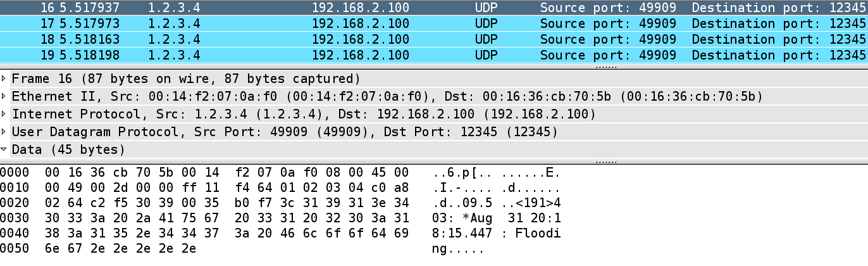Expand the User Datagram Protocol triangle
This screenshot has width=868, height=266.
(x=5, y=132)
